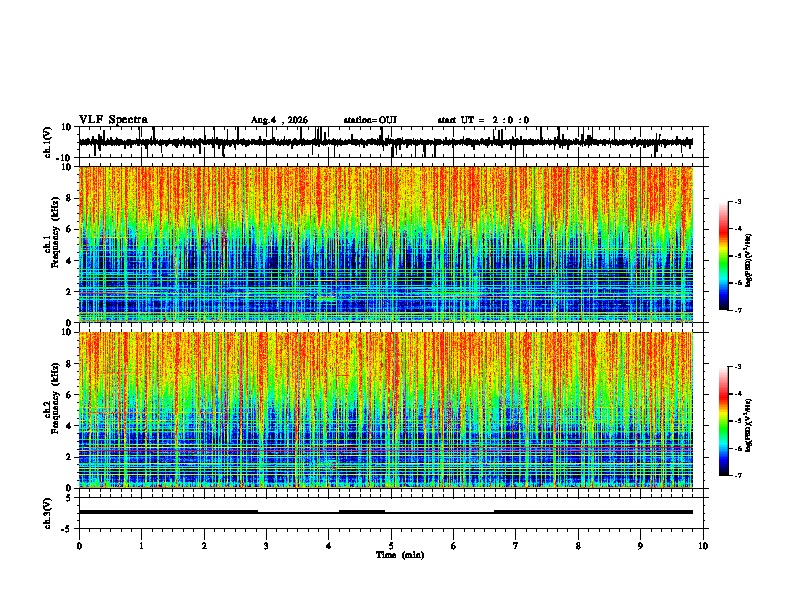Click the "8" kHz tick on ch.2 spectrogram
The height and width of the screenshot is (612, 792).
pos(69,364)
